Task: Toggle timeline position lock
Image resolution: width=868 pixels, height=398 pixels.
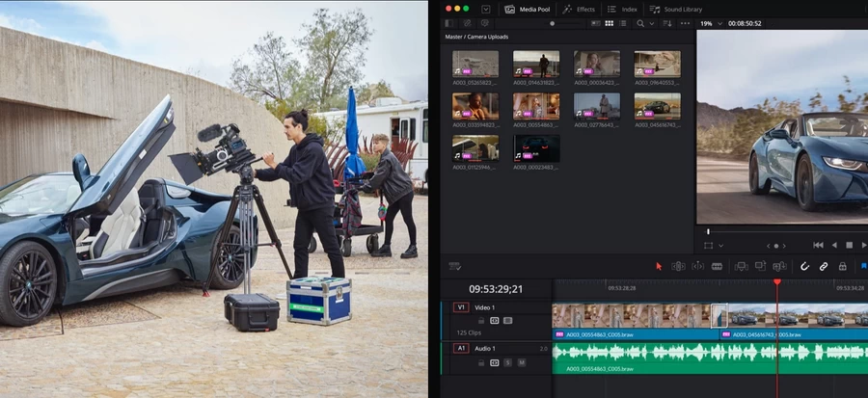Action: coord(843,266)
